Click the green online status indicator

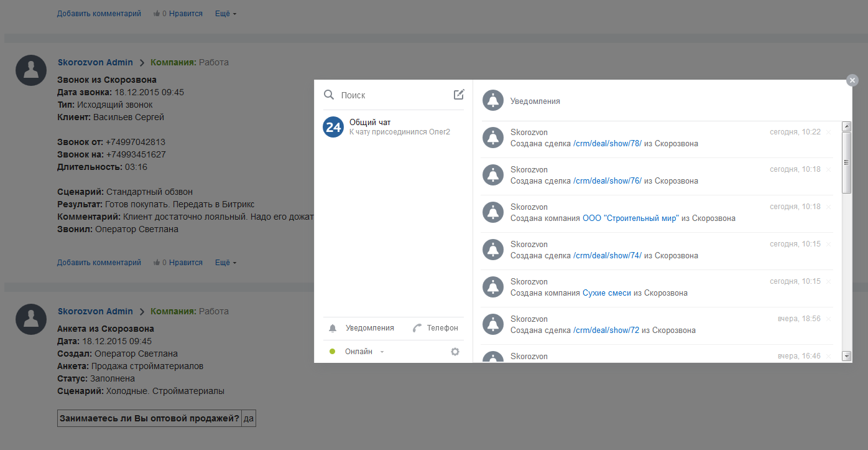tap(333, 352)
